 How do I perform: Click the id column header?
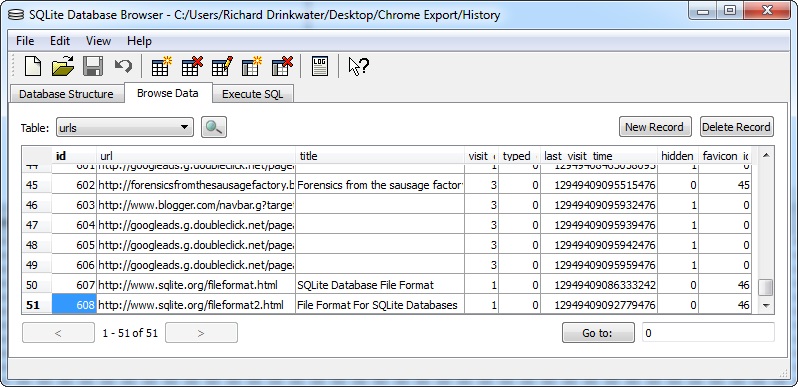pyautogui.click(x=74, y=156)
